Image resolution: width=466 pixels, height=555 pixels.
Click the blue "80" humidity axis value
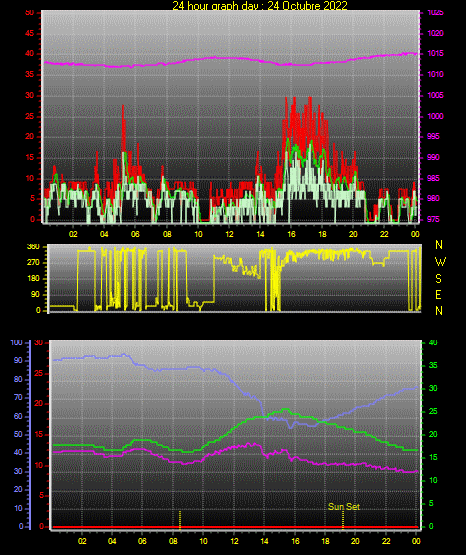tap(18, 379)
